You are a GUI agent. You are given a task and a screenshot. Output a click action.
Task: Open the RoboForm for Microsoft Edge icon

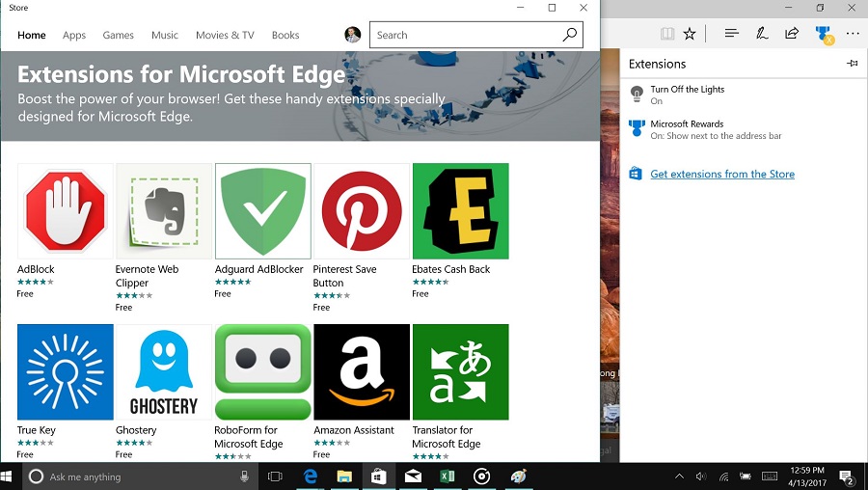click(x=263, y=372)
